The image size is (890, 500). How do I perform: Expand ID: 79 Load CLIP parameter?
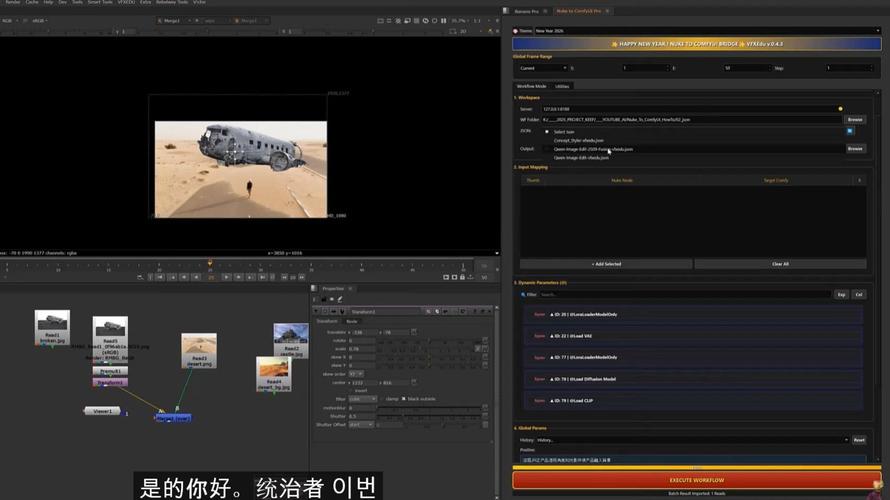(x=692, y=401)
